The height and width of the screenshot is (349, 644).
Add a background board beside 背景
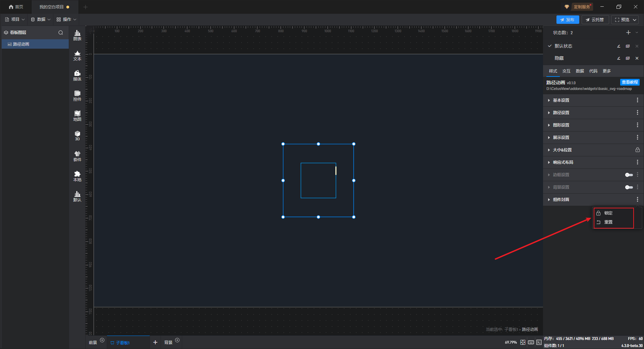(177, 340)
